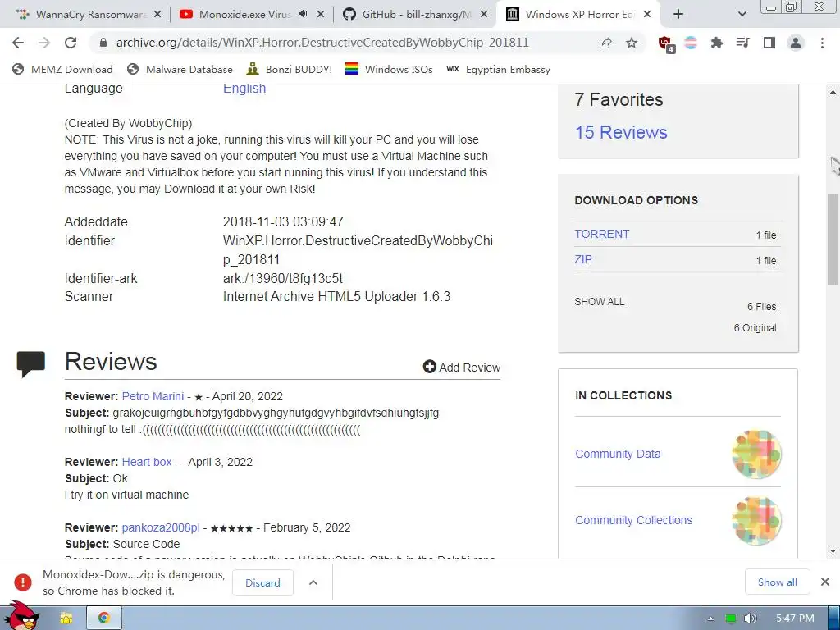Click Add Review plus button
Viewport: 840px width, 630px height.
tap(461, 367)
